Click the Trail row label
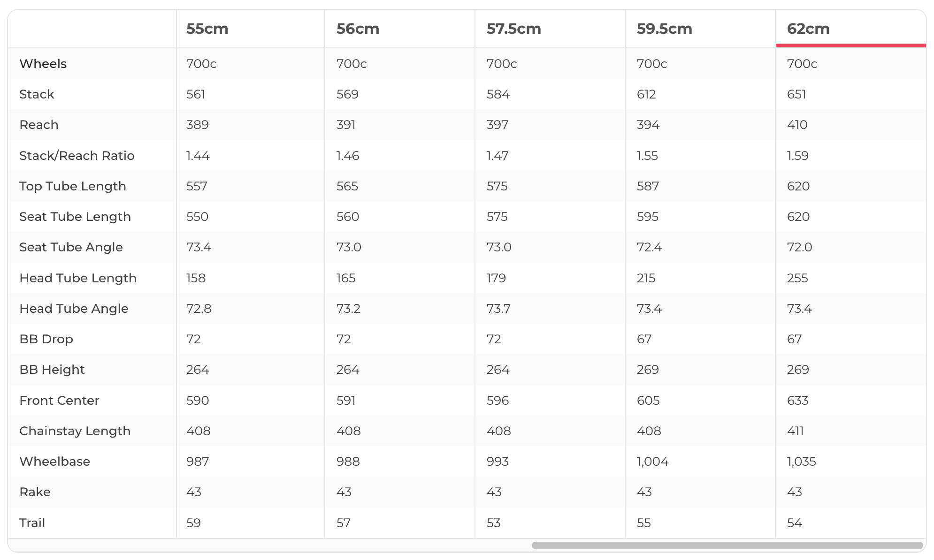934x560 pixels. tap(32, 522)
